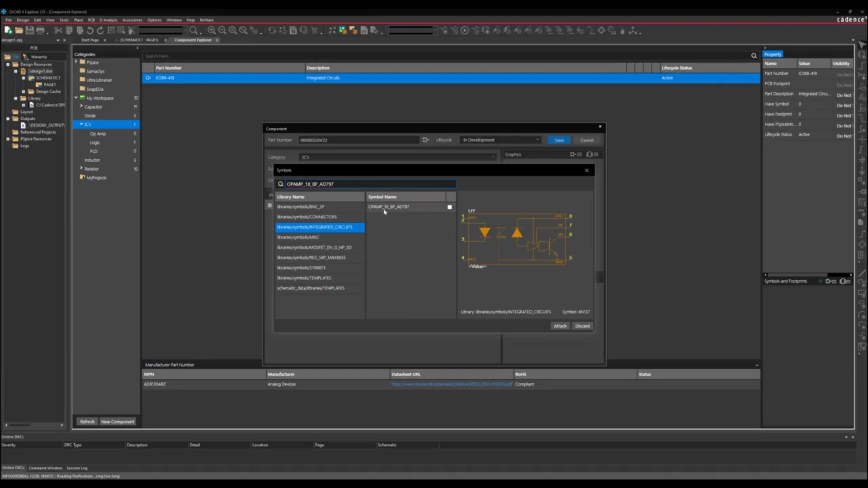Open the Category IC's dropdown

click(398, 157)
